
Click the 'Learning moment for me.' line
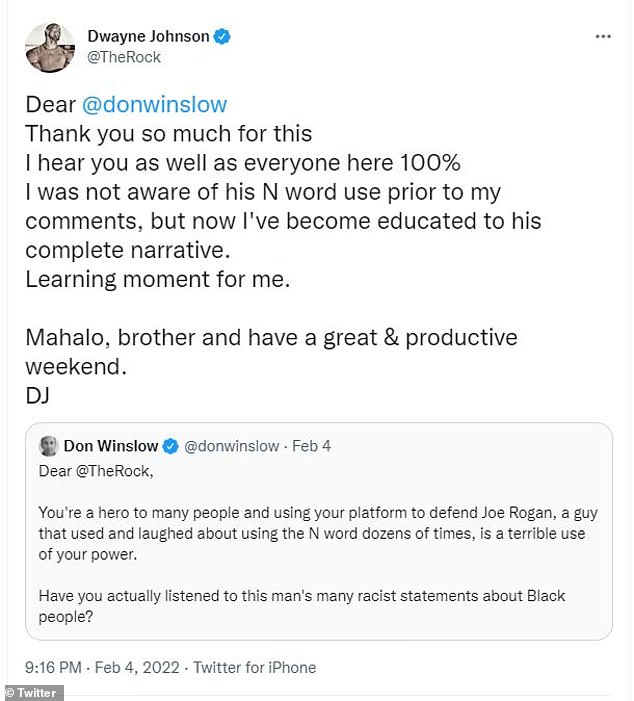(x=157, y=279)
